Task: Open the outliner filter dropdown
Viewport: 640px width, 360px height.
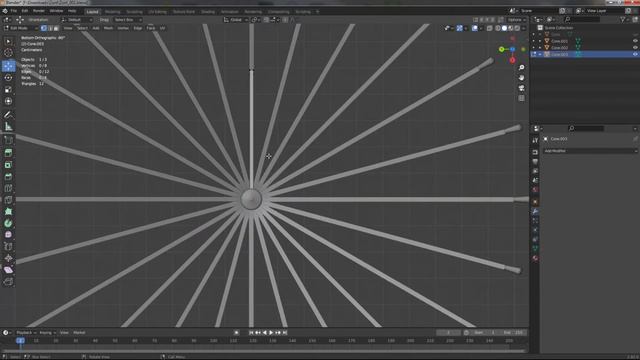Action: click(x=624, y=19)
